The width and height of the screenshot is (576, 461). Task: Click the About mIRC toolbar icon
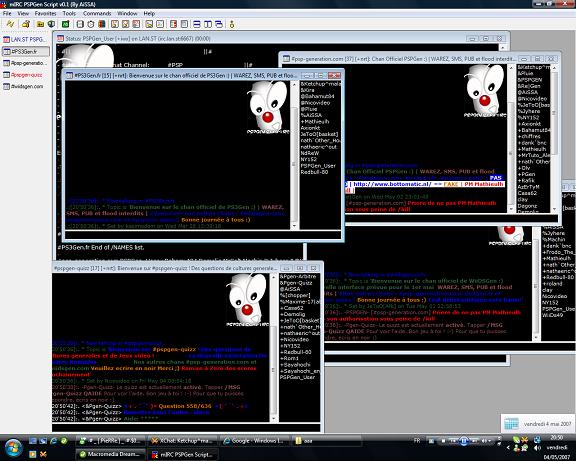[231, 24]
